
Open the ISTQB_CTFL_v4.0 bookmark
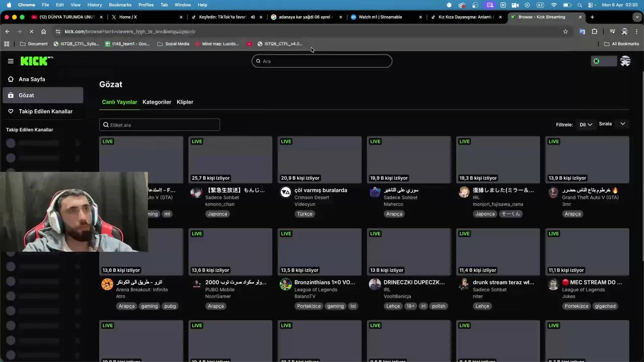coord(280,44)
